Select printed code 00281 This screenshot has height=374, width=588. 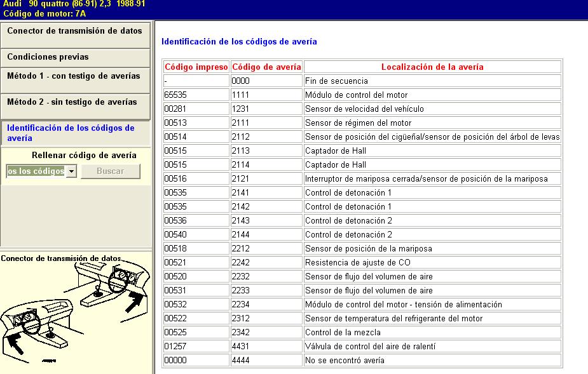(196, 109)
